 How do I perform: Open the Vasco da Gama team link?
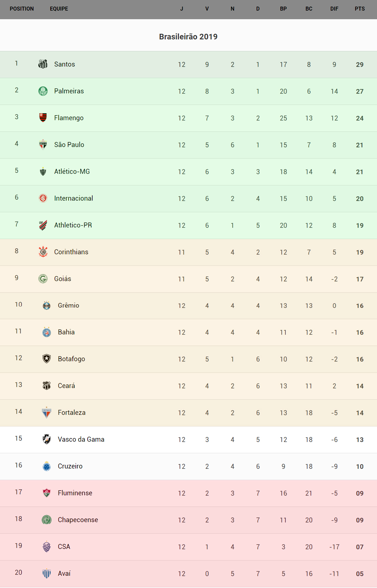coord(81,439)
